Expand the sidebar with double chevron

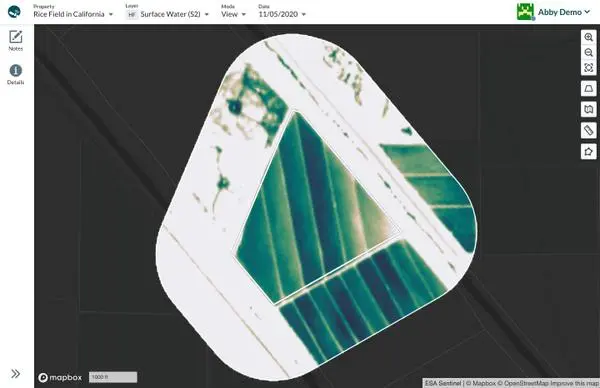15,373
